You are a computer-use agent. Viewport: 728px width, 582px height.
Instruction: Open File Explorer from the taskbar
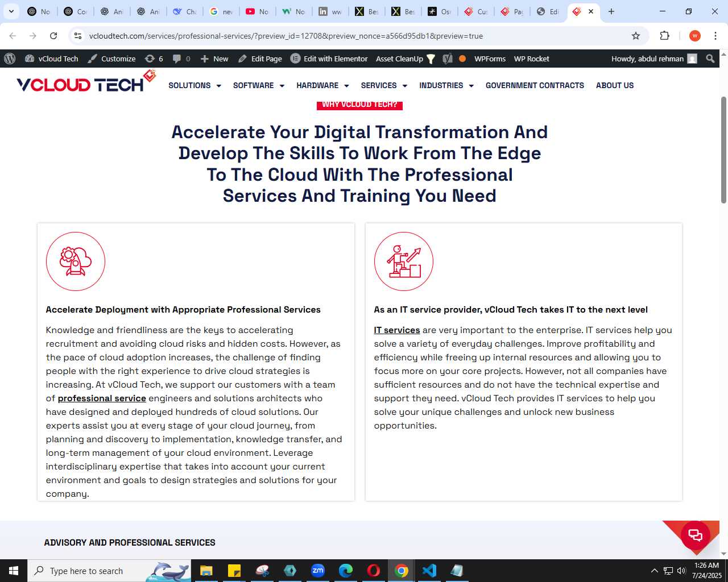[x=206, y=571]
